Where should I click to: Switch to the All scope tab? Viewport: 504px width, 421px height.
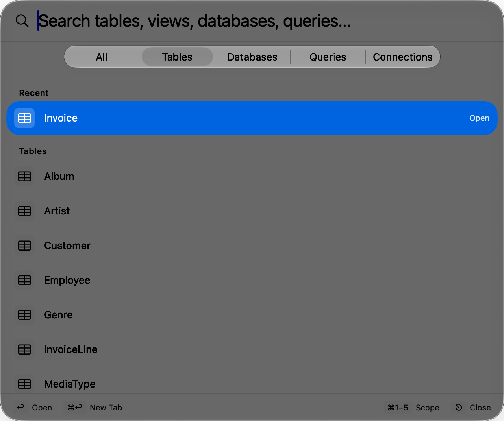pos(102,57)
